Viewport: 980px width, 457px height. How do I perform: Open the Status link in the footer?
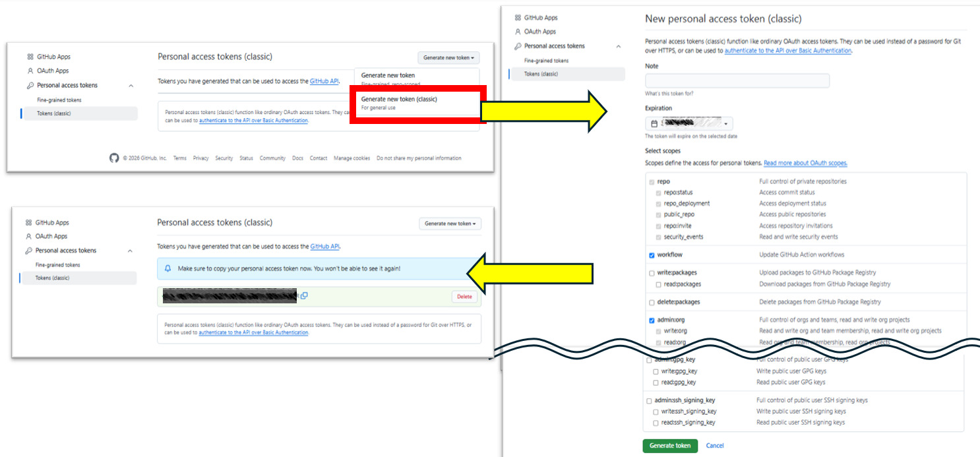point(247,158)
